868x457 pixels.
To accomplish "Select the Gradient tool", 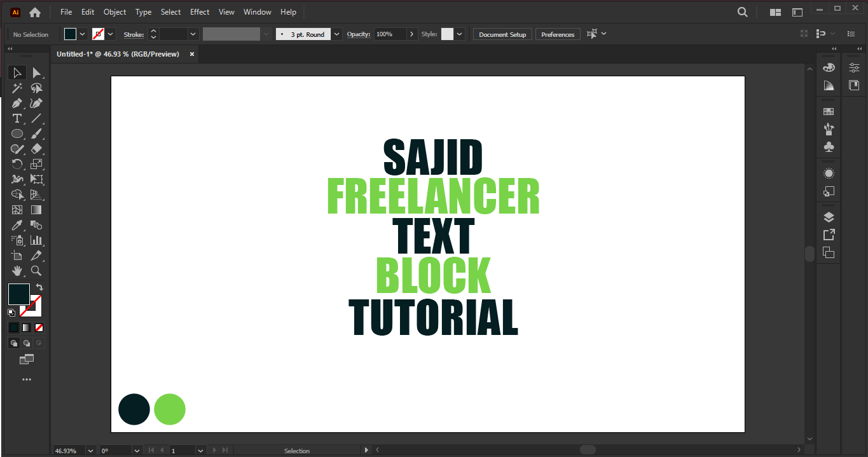I will point(37,210).
